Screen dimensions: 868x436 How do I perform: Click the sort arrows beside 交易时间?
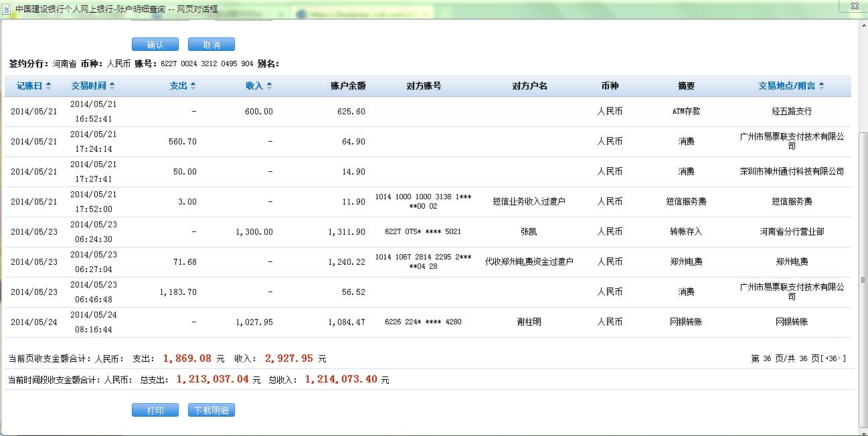click(x=112, y=86)
